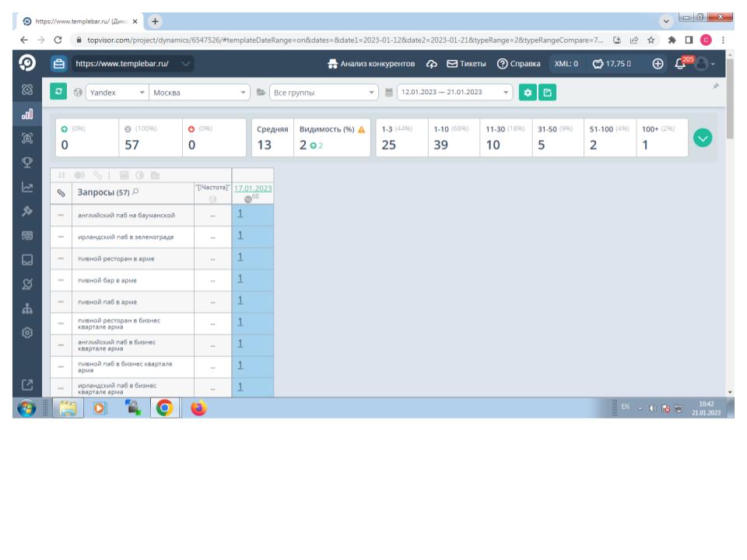Open the settings gear sidebar icon
Screen dimensions: 747x560
[27, 333]
